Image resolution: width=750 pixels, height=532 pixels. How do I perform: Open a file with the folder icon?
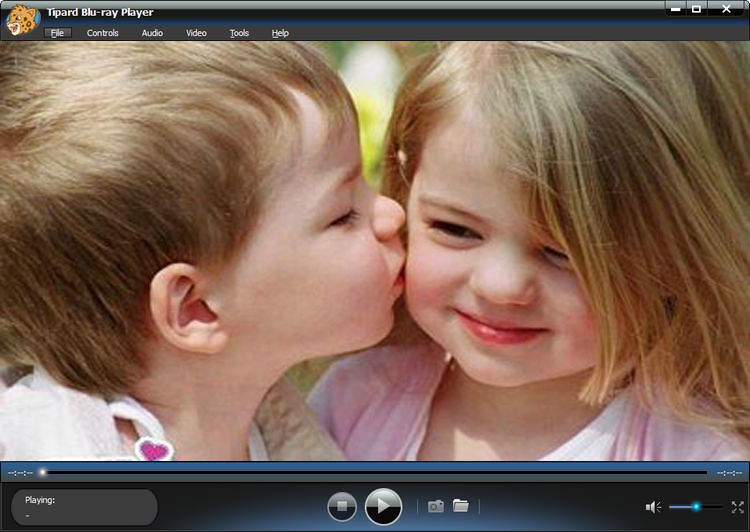[461, 506]
